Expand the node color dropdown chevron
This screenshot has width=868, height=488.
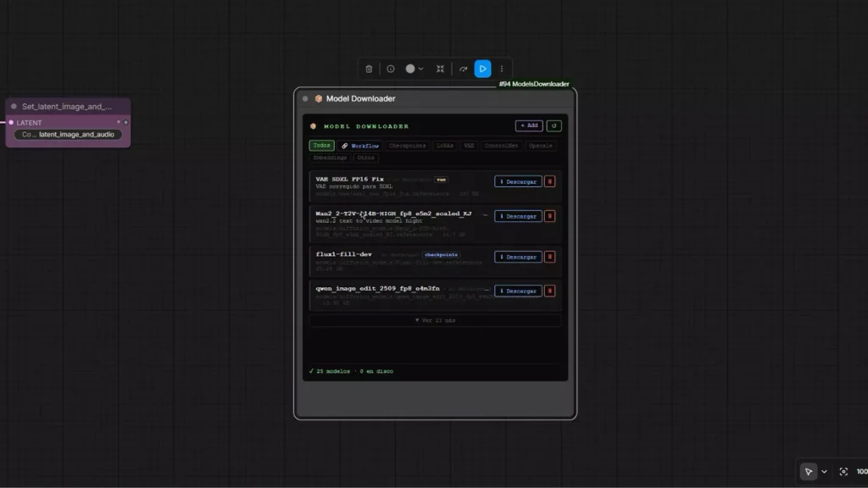(x=421, y=69)
